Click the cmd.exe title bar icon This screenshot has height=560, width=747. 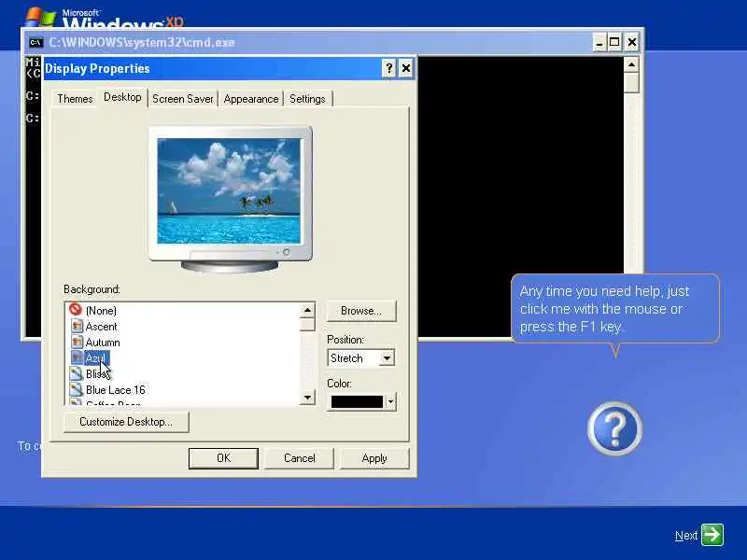pos(35,42)
